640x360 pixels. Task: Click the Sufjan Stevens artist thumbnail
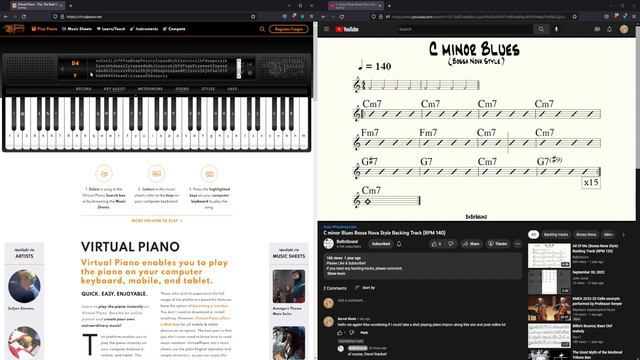pyautogui.click(x=24, y=286)
